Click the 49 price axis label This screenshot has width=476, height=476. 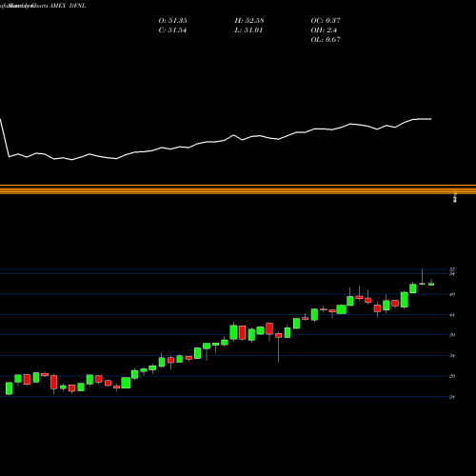[x=452, y=294]
